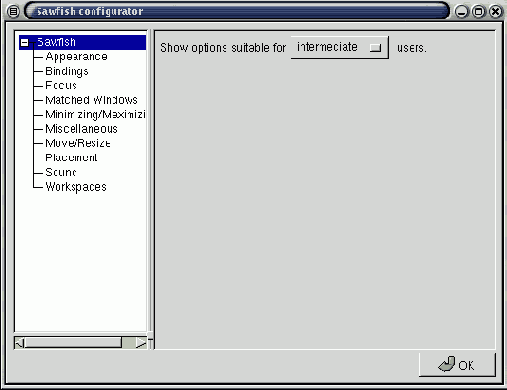Open the window menu icon in titlebar
This screenshot has height=390, width=507.
tap(13, 12)
